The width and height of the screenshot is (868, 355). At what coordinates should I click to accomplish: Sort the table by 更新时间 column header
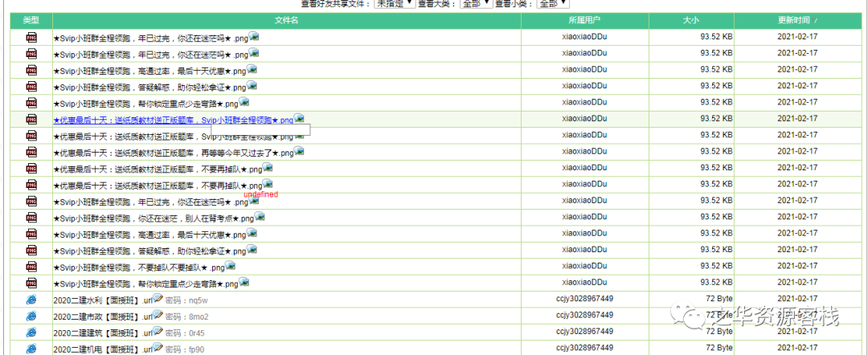[797, 20]
